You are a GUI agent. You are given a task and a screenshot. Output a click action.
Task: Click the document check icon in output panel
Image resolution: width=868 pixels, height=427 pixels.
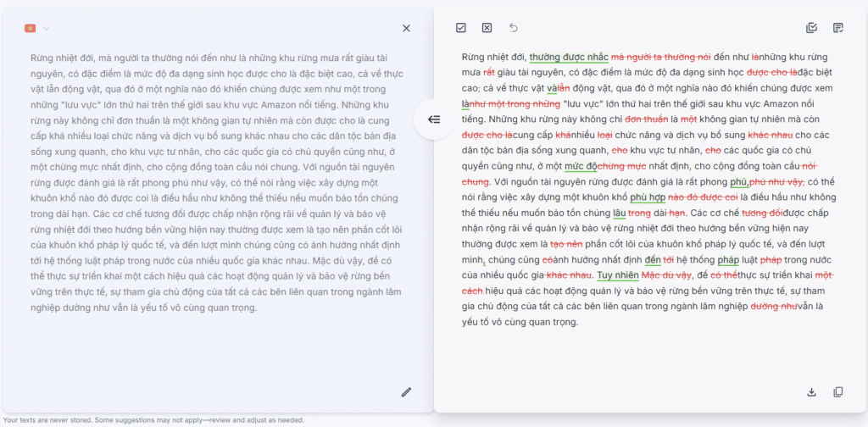[x=811, y=28]
